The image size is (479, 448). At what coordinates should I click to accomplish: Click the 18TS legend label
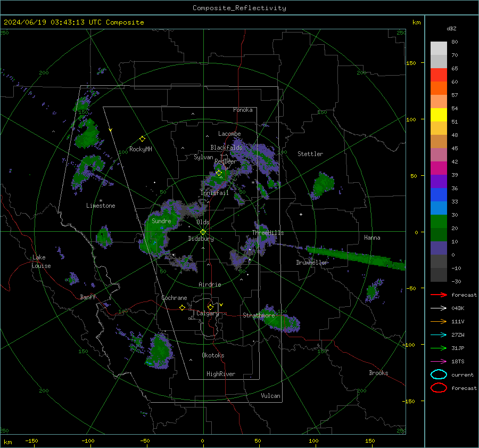[x=458, y=362]
